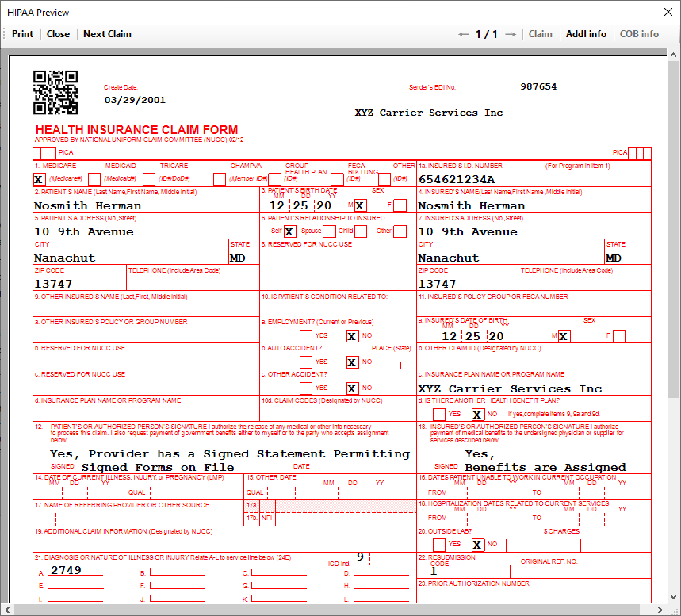Click ICD indicator value 9
This screenshot has width=681, height=616.
coord(360,557)
